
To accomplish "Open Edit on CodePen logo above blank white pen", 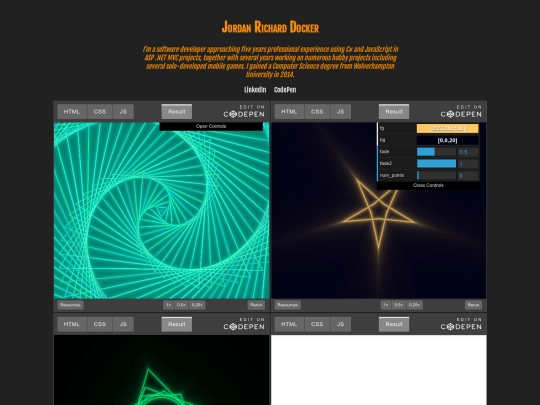I will (461, 324).
